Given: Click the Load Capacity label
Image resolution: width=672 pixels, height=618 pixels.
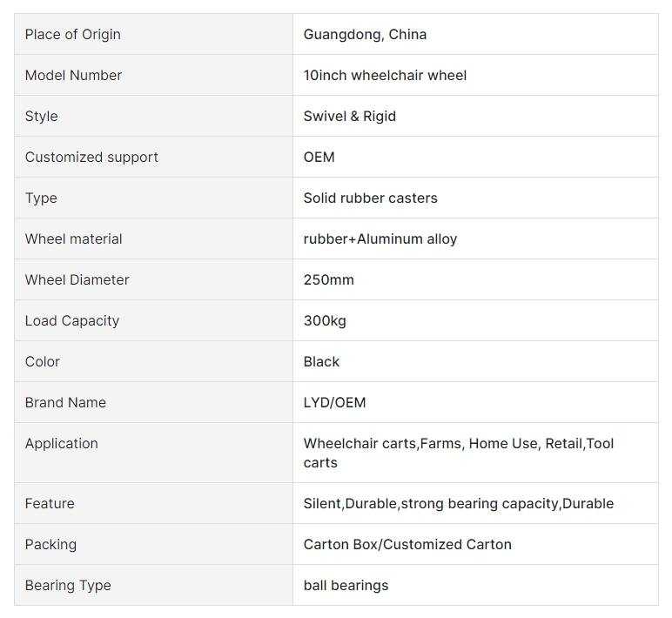Looking at the screenshot, I should [72, 320].
